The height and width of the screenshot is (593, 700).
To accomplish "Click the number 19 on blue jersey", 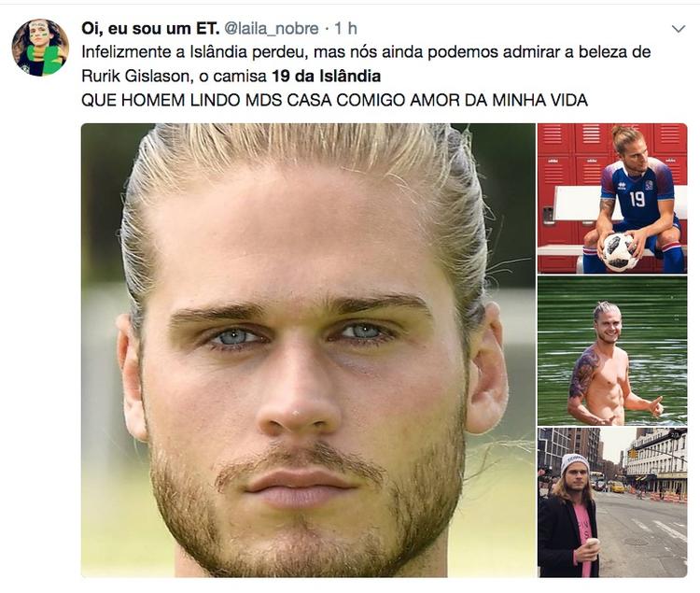I will pyautogui.click(x=637, y=199).
